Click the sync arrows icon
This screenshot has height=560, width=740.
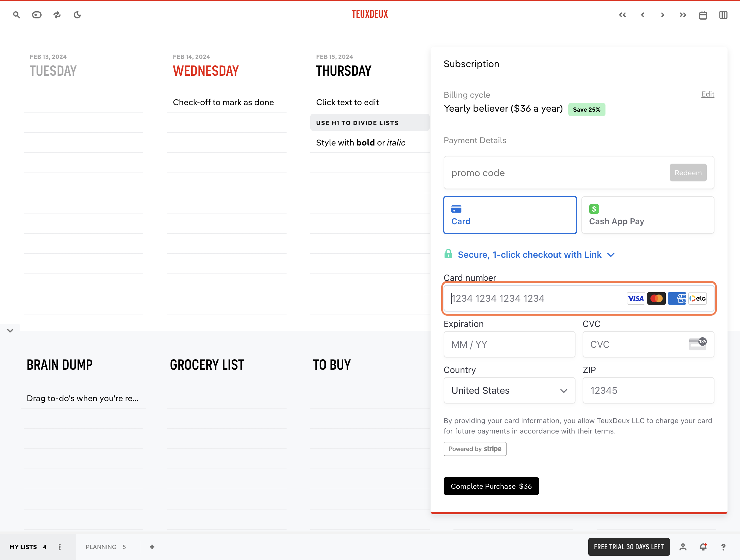[x=57, y=15]
